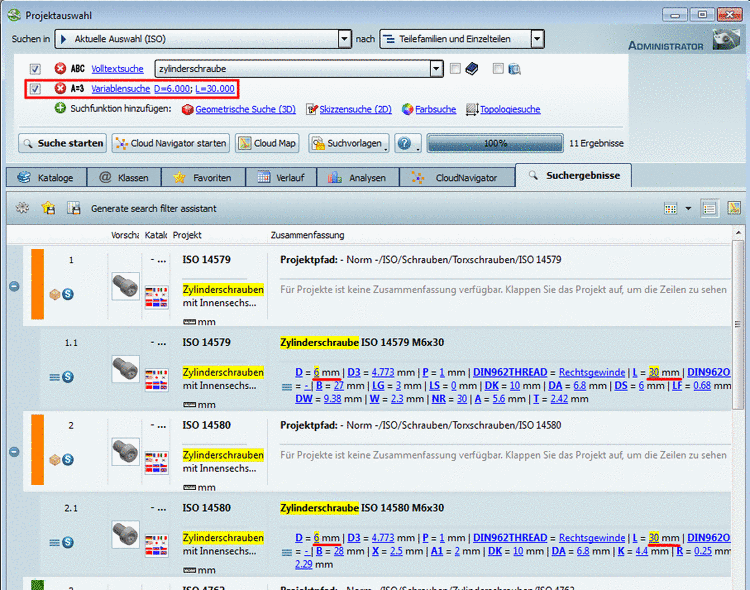Open the zylinderschraube search text dropdown

[436, 69]
